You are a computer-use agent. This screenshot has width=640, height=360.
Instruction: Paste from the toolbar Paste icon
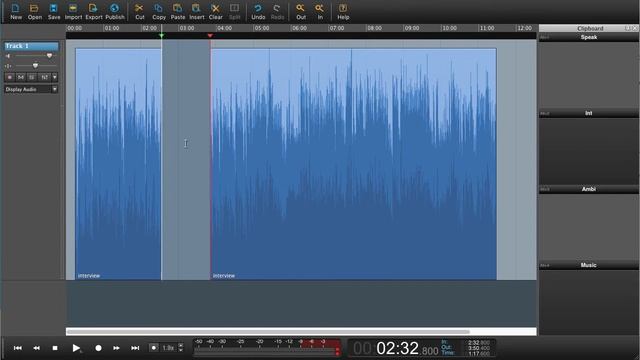[178, 11]
